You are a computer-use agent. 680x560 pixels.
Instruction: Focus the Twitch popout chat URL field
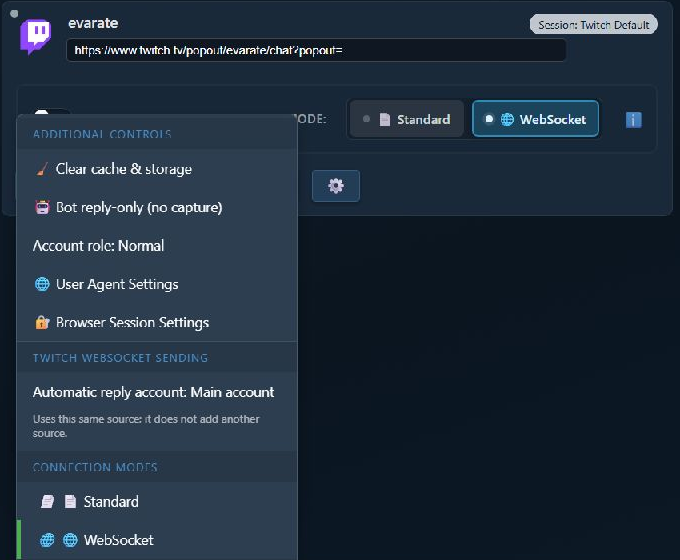(316, 50)
